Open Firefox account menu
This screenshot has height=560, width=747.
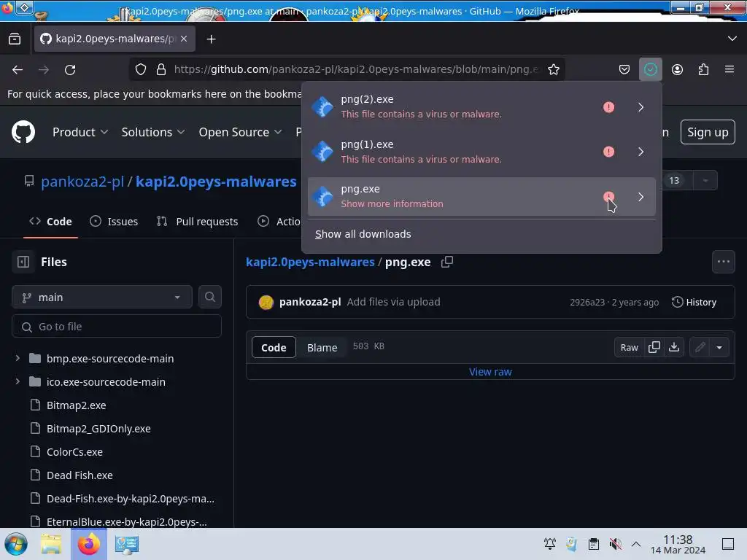coord(677,69)
